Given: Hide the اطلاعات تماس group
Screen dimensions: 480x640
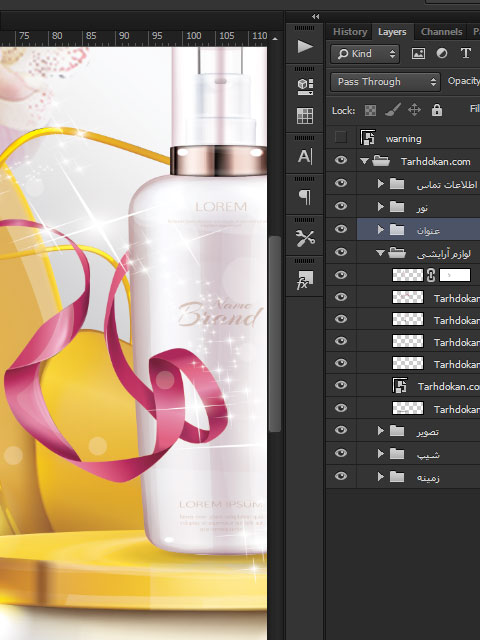Looking at the screenshot, I should coord(341,183).
